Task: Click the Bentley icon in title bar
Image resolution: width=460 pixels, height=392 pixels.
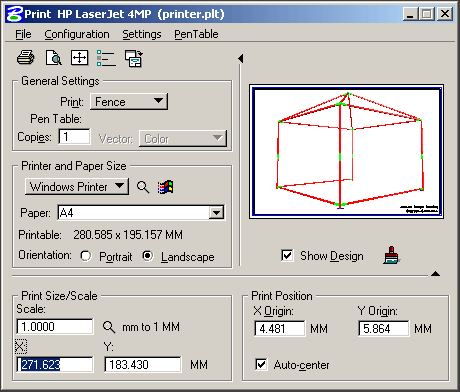Action: coord(15,14)
